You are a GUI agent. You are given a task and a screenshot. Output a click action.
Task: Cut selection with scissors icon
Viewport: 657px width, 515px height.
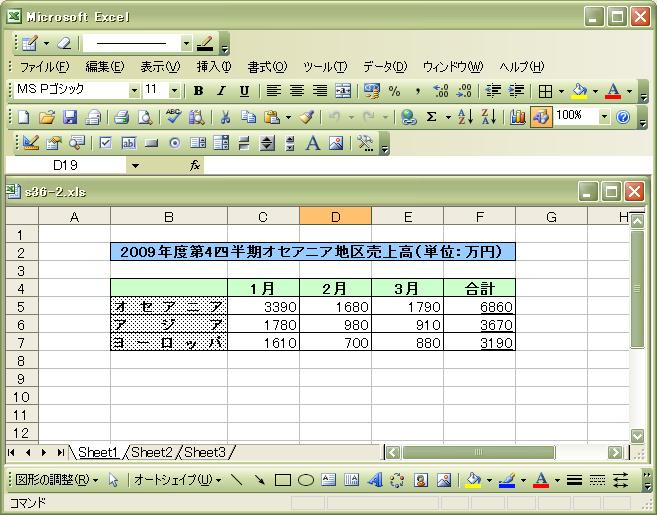click(225, 117)
